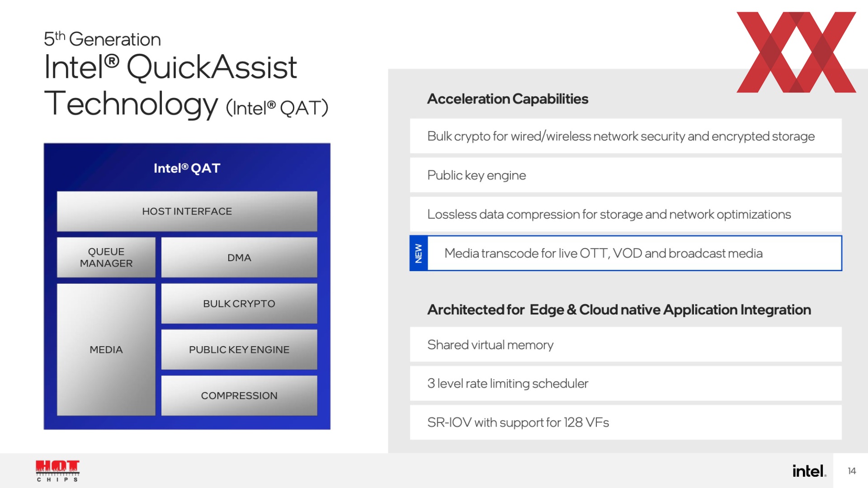Click the Media transcode row
Viewport: 868px width, 488px height.
(x=626, y=253)
